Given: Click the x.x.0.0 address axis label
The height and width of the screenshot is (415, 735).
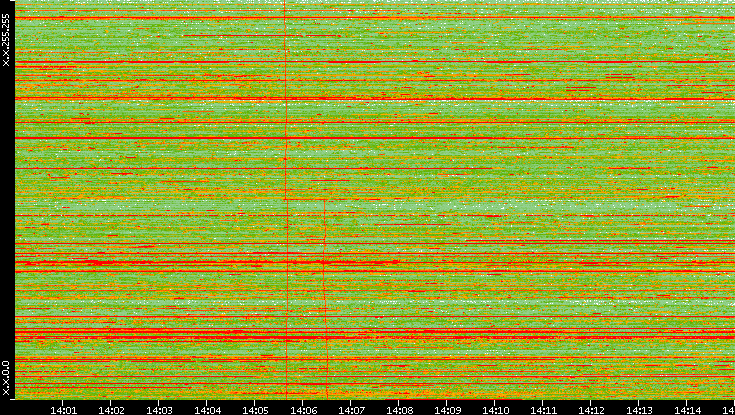Looking at the screenshot, I should tap(6, 378).
